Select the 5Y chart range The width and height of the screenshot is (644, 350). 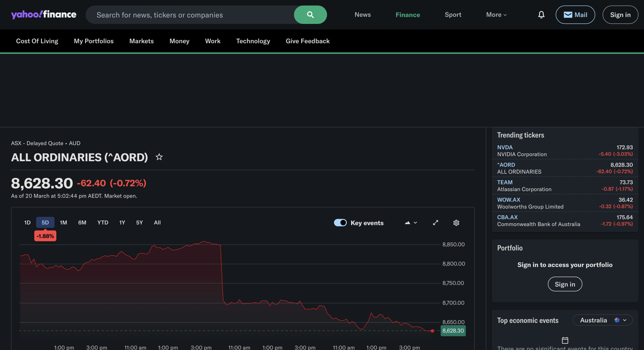[x=140, y=223]
